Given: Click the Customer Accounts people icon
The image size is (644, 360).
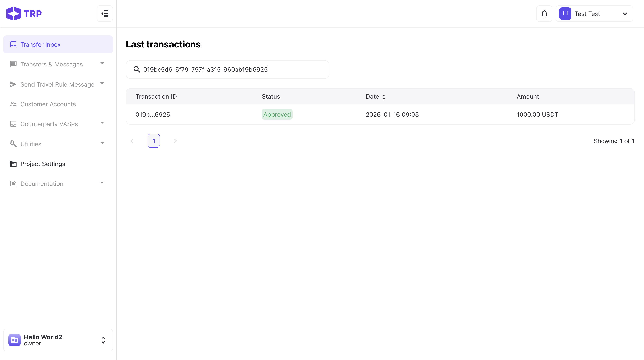Looking at the screenshot, I should pos(13,104).
